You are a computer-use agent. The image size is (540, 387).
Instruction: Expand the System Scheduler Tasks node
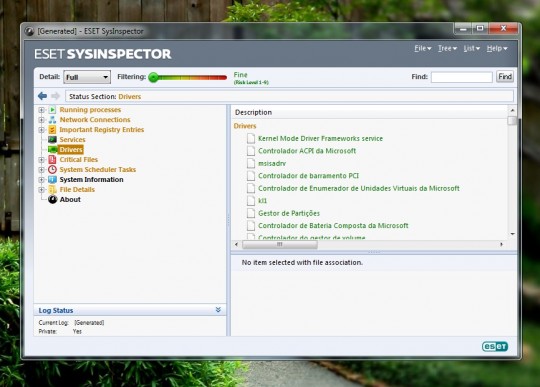click(x=41, y=170)
